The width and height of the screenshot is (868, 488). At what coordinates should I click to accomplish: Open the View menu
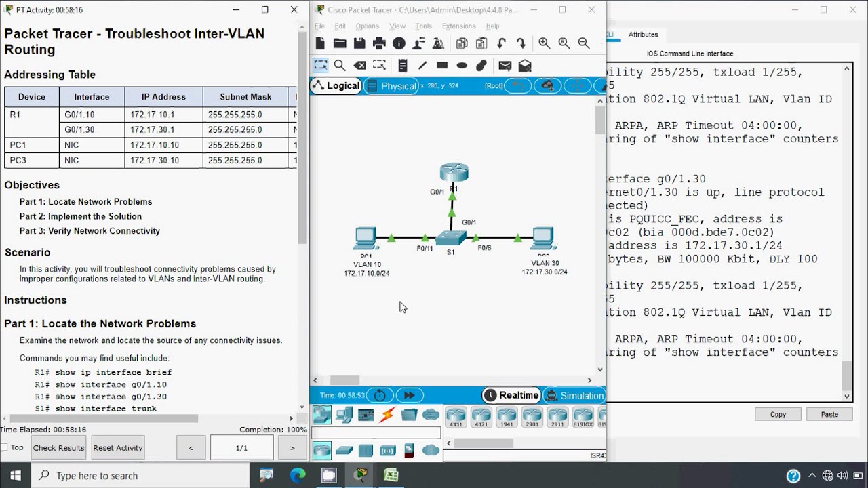click(397, 26)
